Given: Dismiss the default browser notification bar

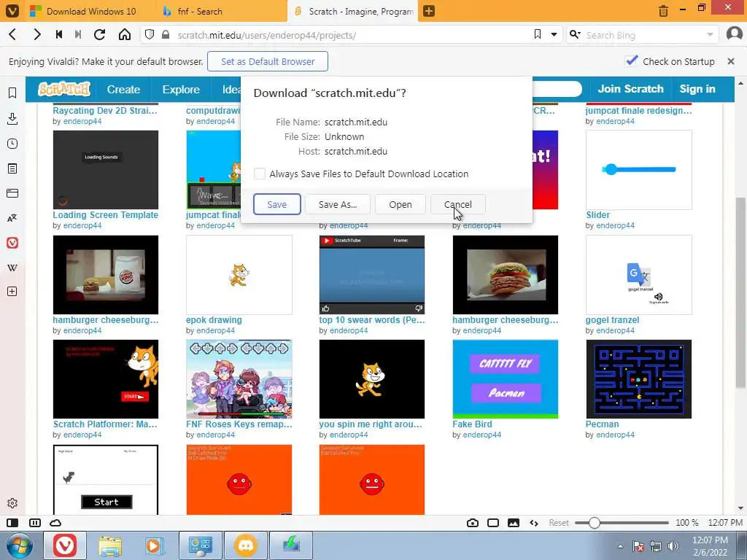Looking at the screenshot, I should pyautogui.click(x=731, y=61).
